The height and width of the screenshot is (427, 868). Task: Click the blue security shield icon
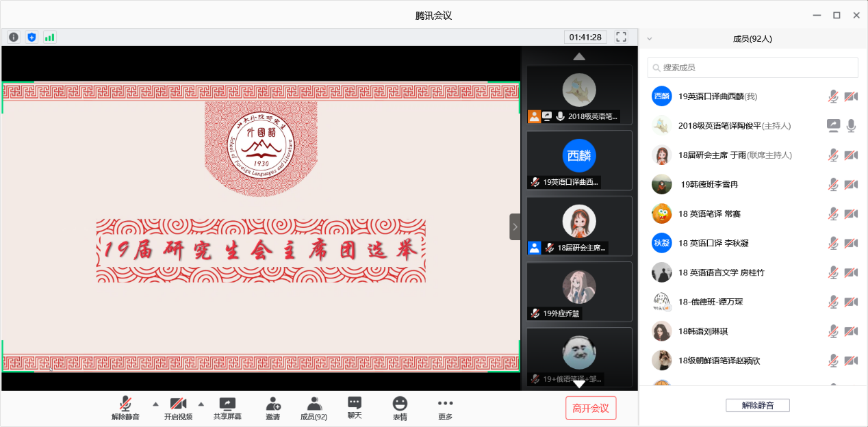pyautogui.click(x=31, y=37)
